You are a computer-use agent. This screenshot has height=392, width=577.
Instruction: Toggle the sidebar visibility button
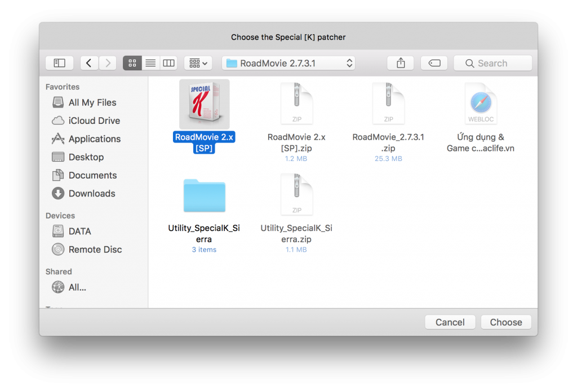[x=59, y=63]
